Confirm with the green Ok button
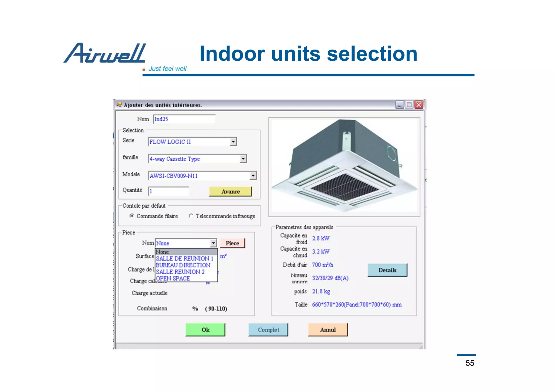Viewport: 555px width, 392px height. pos(205,330)
